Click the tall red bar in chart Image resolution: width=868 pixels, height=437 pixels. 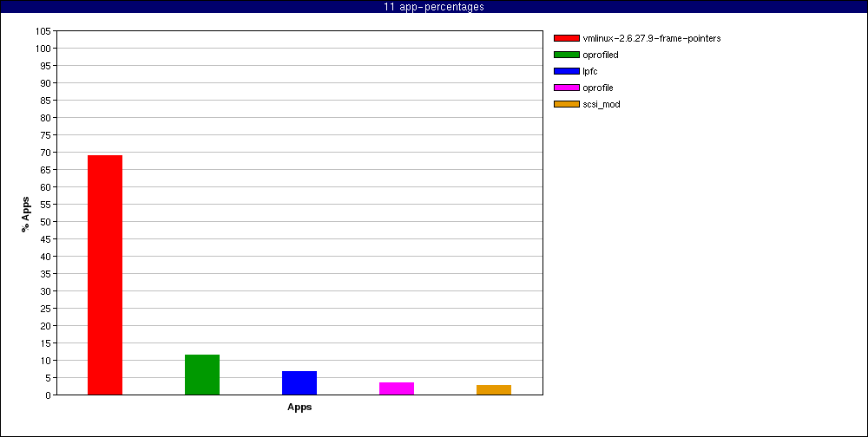tap(105, 275)
